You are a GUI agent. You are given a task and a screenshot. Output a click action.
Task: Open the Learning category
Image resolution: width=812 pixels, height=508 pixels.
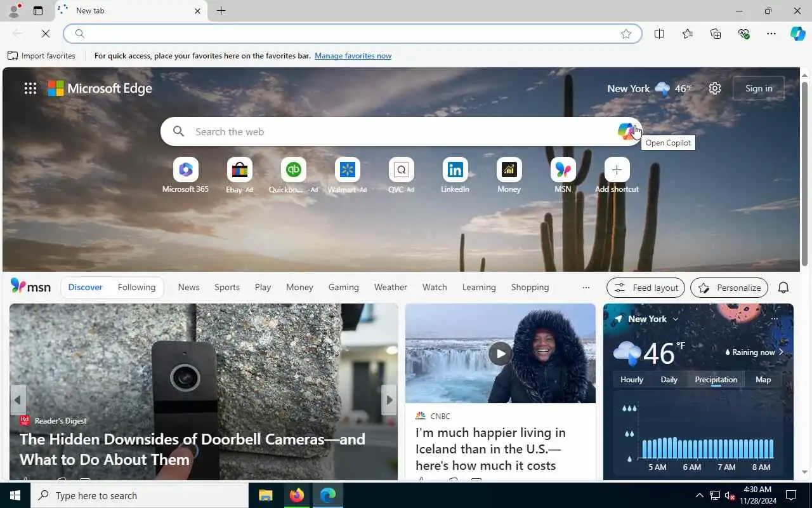pos(479,287)
